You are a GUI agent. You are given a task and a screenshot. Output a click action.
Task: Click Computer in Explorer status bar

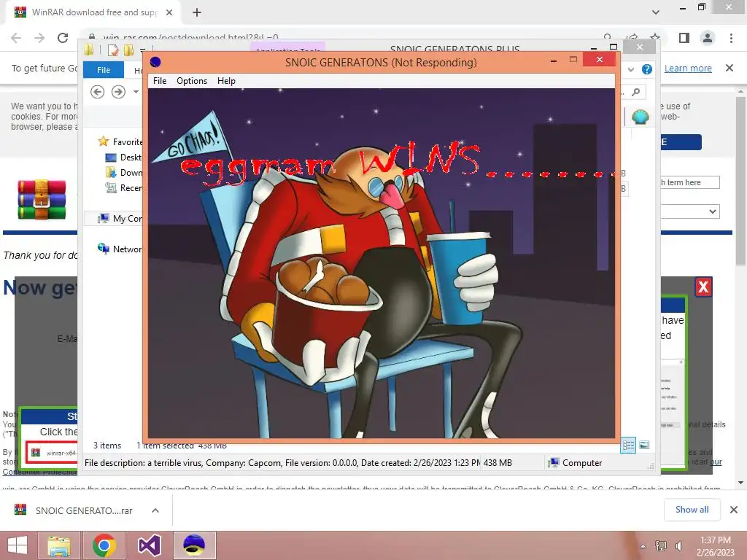(x=575, y=463)
